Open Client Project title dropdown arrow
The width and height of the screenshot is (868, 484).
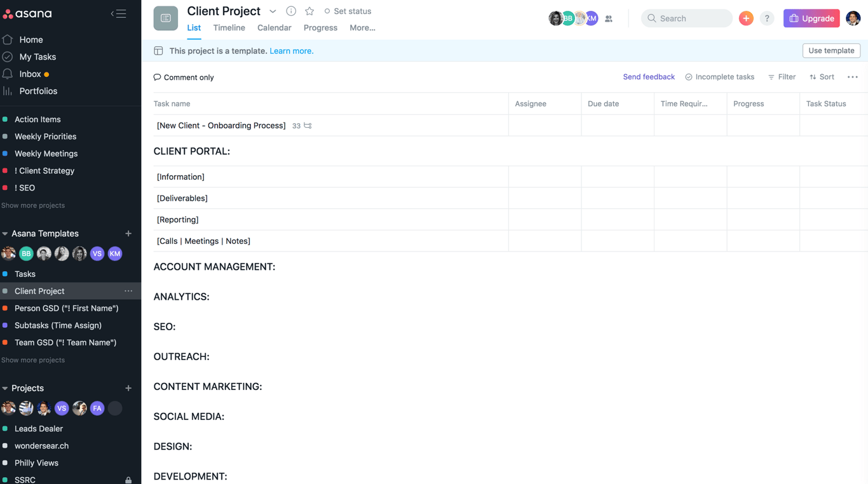tap(273, 11)
